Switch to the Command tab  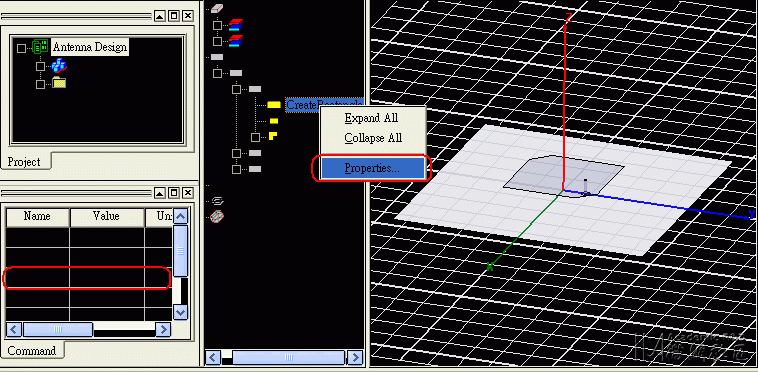(x=31, y=350)
